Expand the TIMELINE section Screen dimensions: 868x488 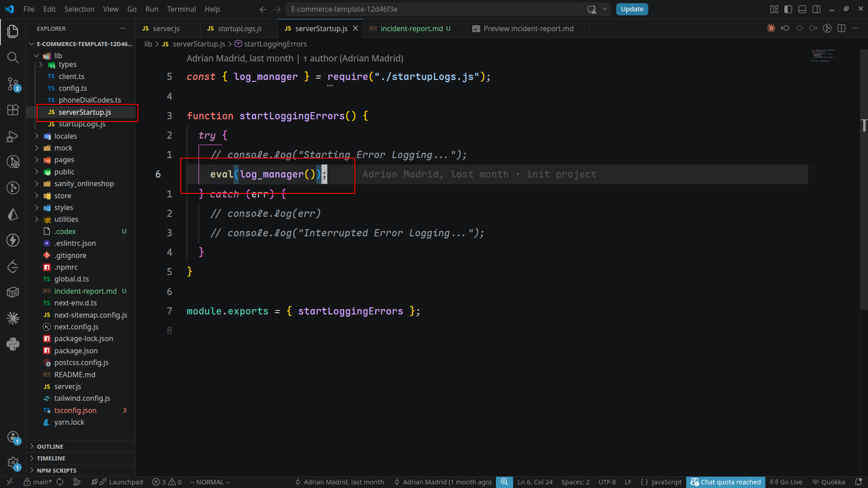pos(51,458)
